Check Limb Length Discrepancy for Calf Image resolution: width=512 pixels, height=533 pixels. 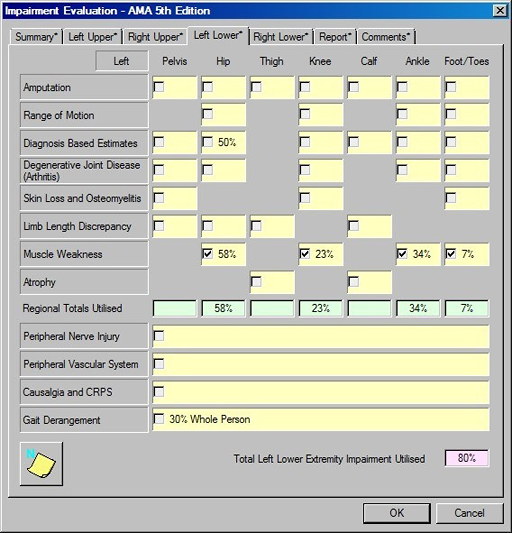point(354,226)
